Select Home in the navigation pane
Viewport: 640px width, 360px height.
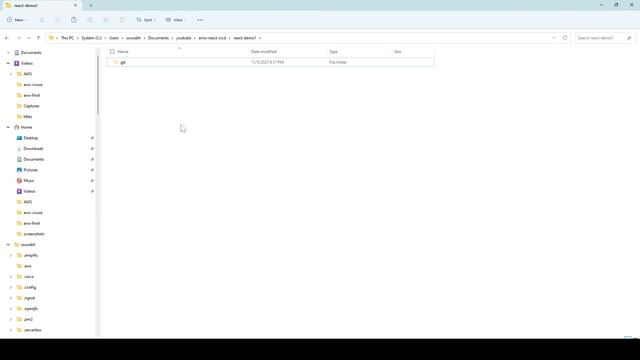[x=26, y=127]
